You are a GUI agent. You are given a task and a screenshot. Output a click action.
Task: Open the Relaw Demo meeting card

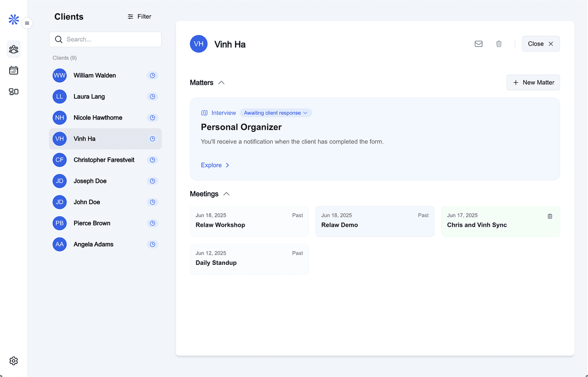(374, 221)
